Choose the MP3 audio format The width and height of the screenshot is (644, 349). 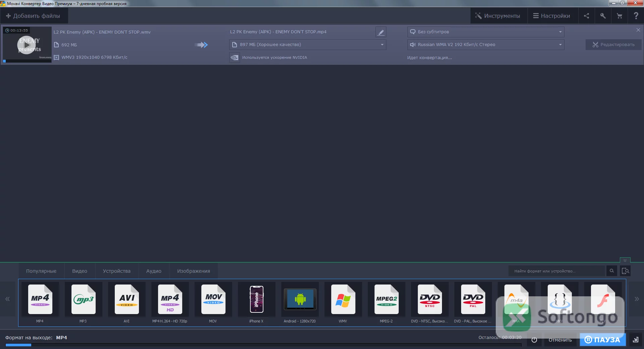[x=84, y=300]
